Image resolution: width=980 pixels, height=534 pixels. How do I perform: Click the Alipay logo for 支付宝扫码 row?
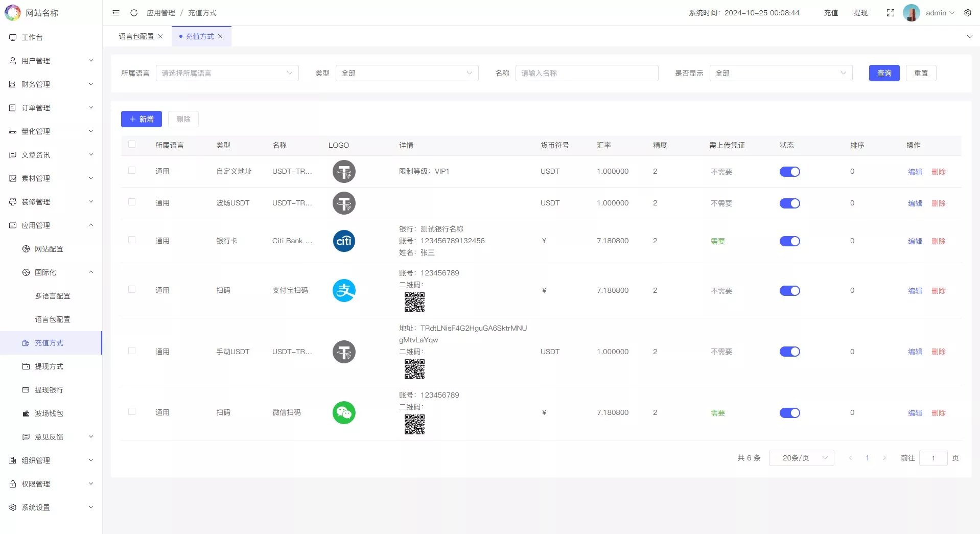click(344, 290)
